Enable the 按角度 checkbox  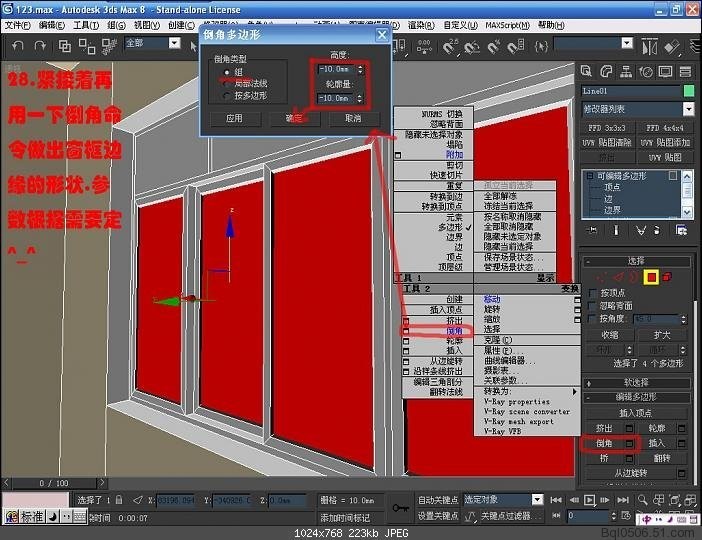[592, 318]
